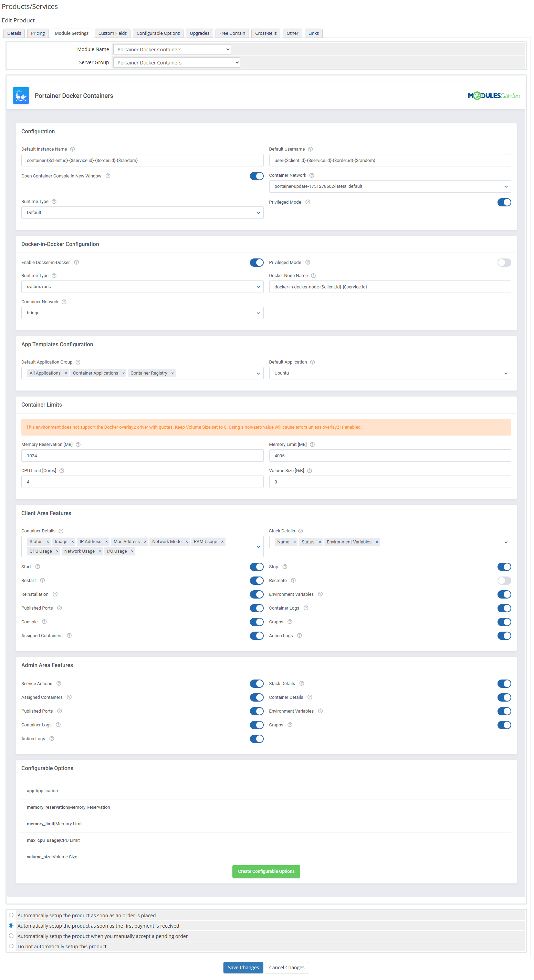Image resolution: width=534 pixels, height=980 pixels.
Task: Toggle Open Container Console in New Window
Action: [x=256, y=176]
